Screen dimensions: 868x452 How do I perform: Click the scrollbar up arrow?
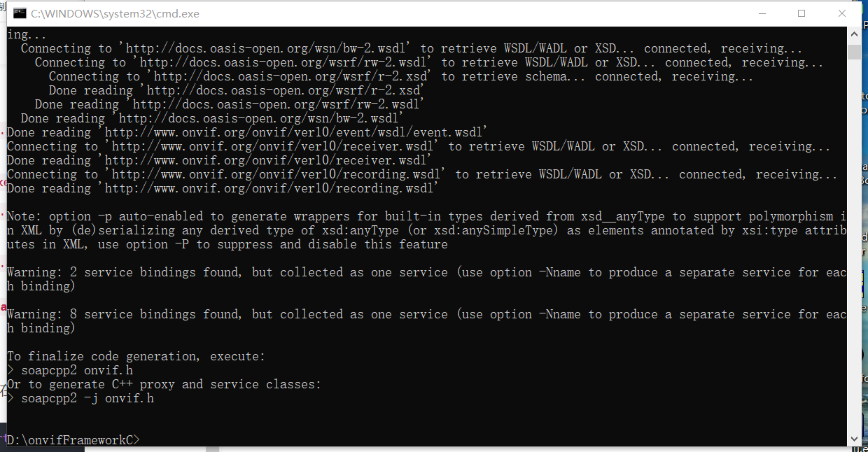854,33
